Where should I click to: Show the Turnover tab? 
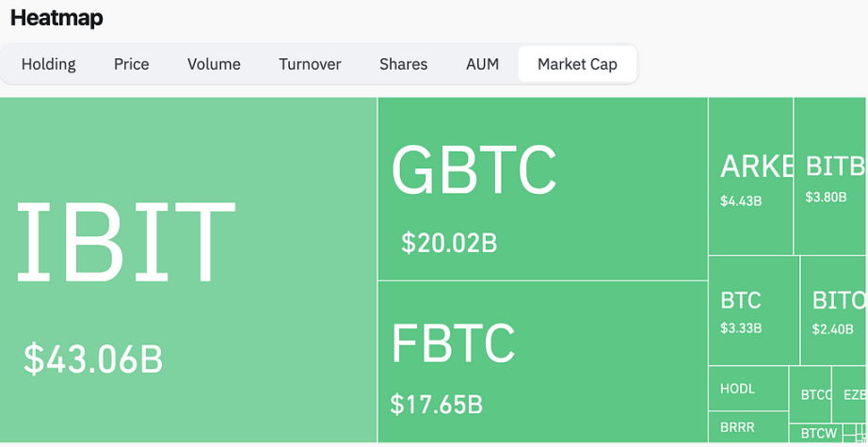(x=310, y=64)
